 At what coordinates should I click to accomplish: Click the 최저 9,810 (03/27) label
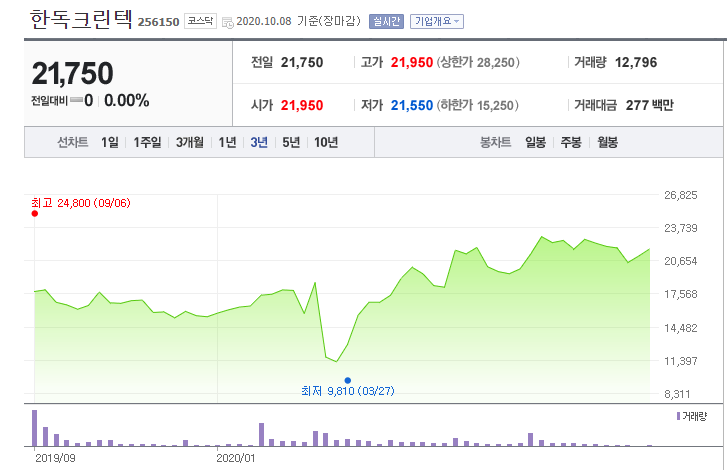point(348,391)
